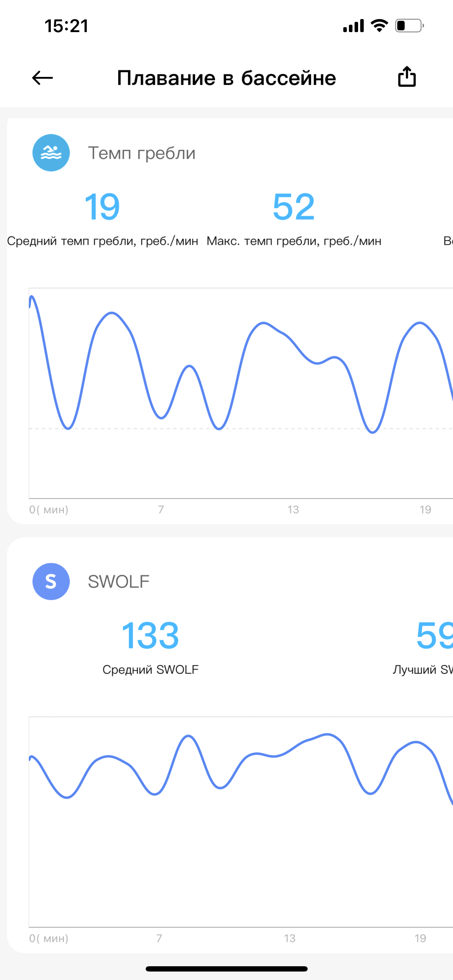The width and height of the screenshot is (453, 980).
Task: Select the 'Темп гребли' section heading
Action: (x=141, y=153)
